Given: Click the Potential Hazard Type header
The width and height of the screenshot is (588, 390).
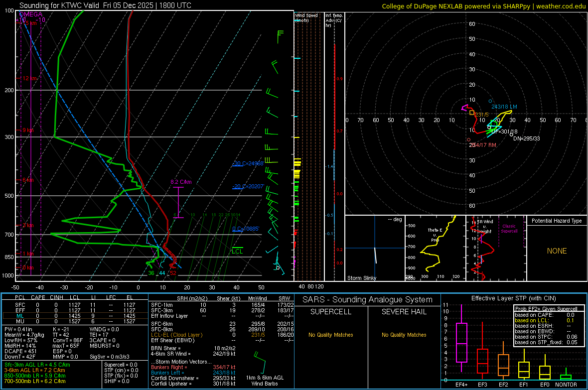Looking at the screenshot, I should tap(557, 221).
